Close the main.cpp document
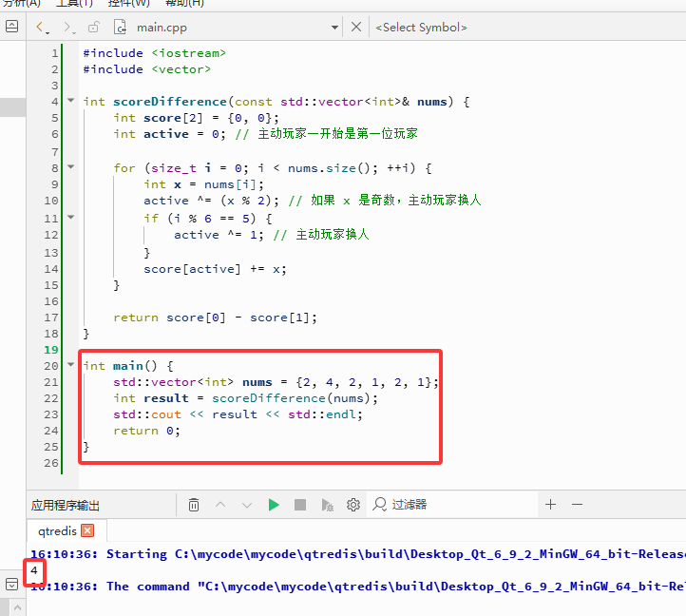 point(356,28)
